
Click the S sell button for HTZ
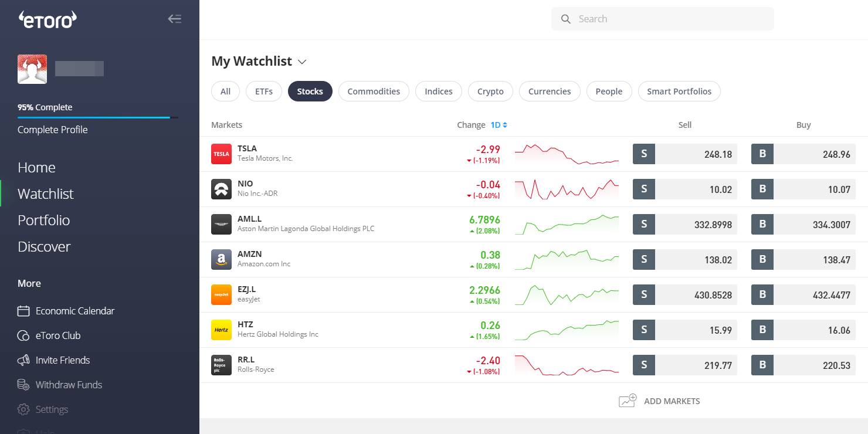tap(644, 330)
